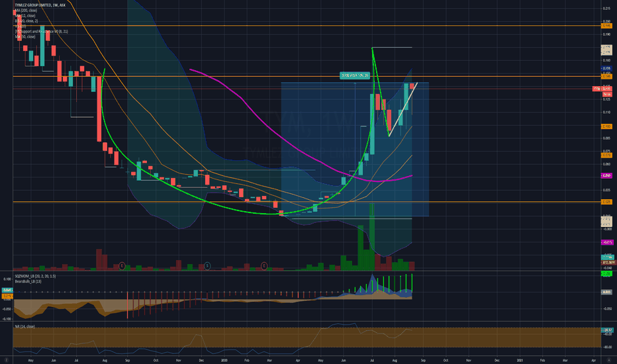Click the 0.195 orange price label

pyautogui.click(x=606, y=26)
